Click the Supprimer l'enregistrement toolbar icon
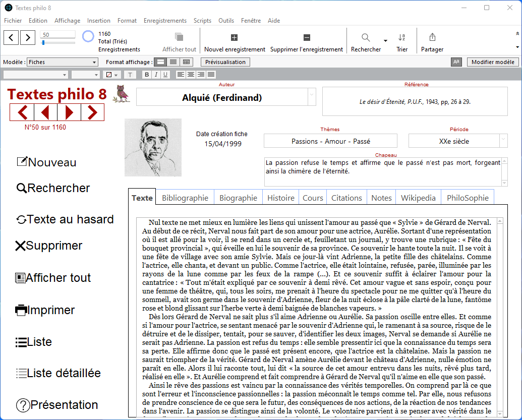This screenshot has height=420, width=522. click(x=306, y=38)
